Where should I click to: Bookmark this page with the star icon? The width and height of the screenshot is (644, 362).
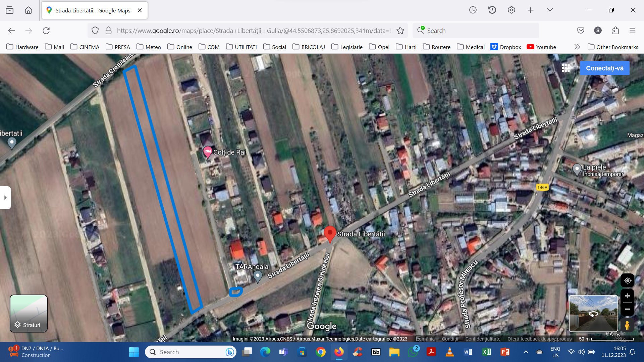(x=400, y=31)
